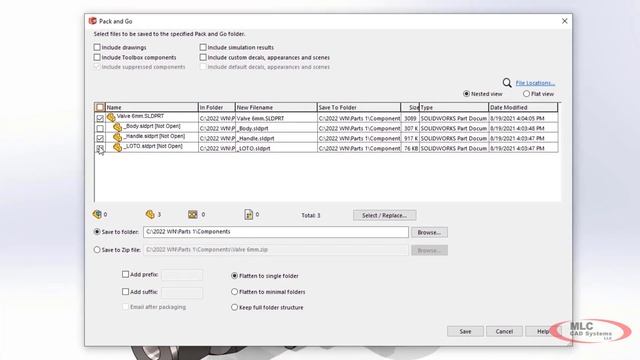Sort by the Save To Folder column header
The width and height of the screenshot is (640, 360).
(x=359, y=107)
